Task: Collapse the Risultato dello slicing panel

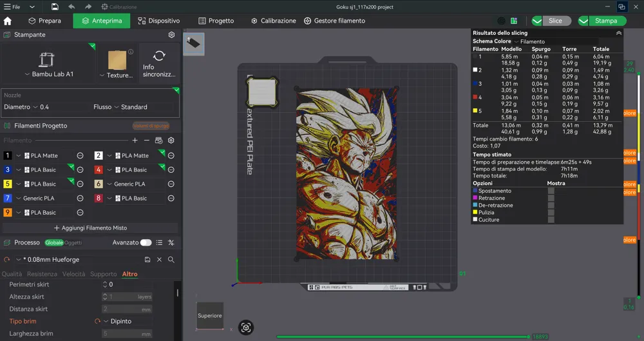Action: click(x=618, y=33)
